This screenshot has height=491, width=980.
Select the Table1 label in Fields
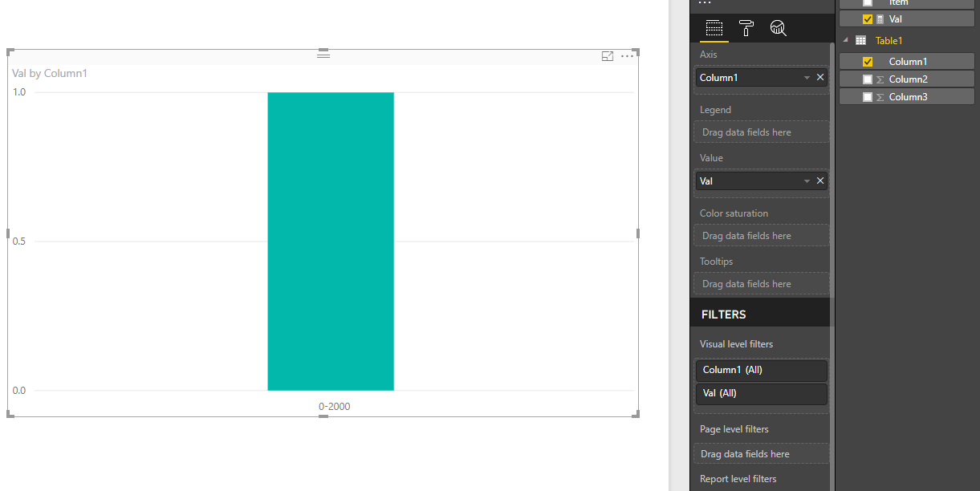[889, 40]
